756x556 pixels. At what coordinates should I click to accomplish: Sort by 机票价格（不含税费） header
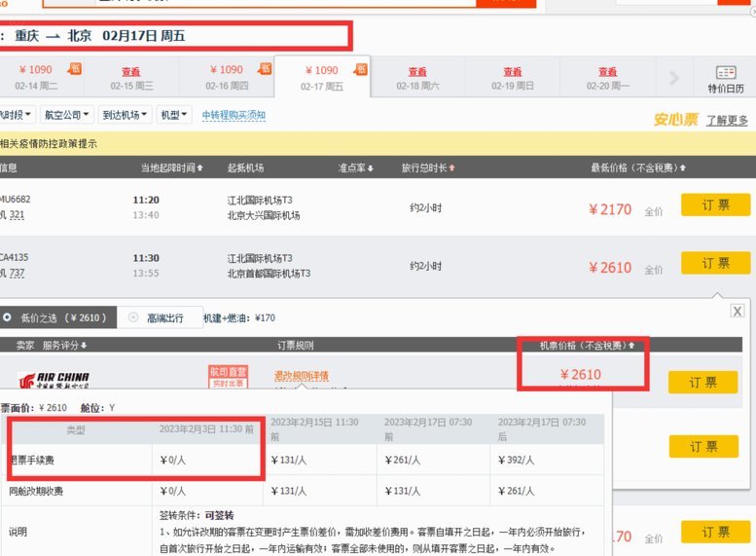pos(587,345)
